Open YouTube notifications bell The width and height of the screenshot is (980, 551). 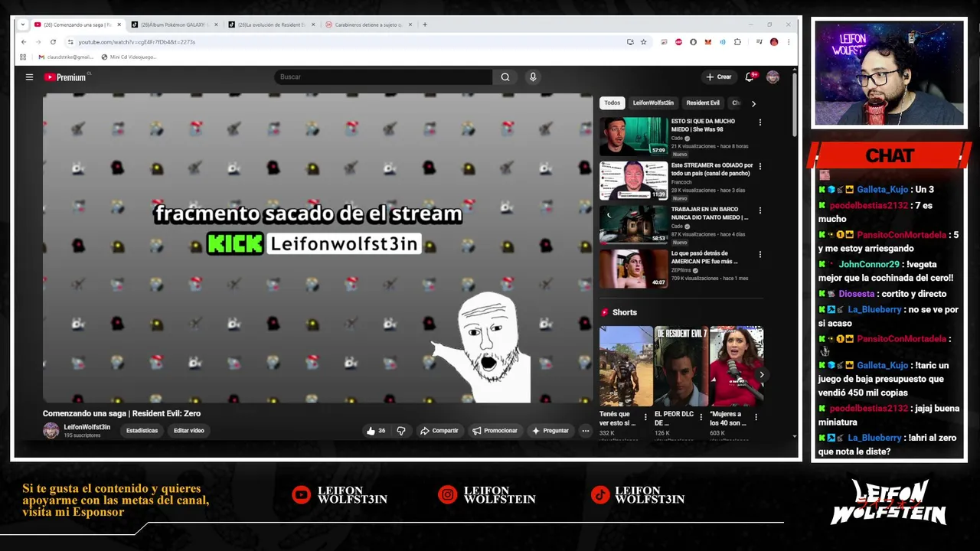click(750, 77)
